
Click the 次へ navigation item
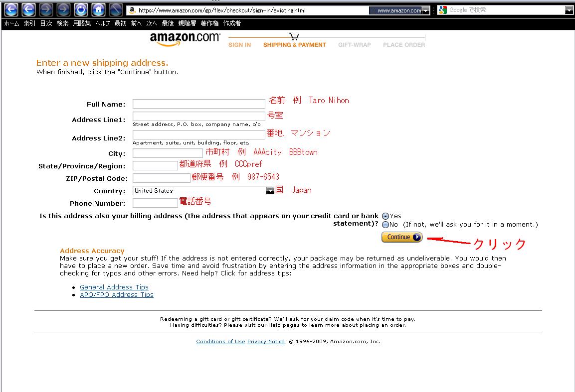pyautogui.click(x=152, y=23)
